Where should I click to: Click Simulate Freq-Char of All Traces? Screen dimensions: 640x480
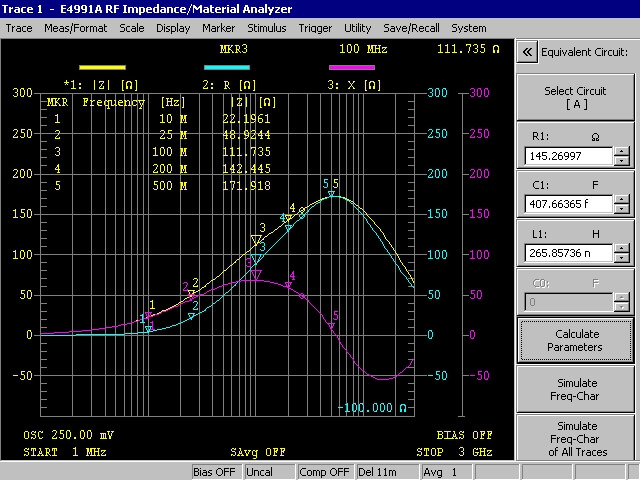pos(576,438)
